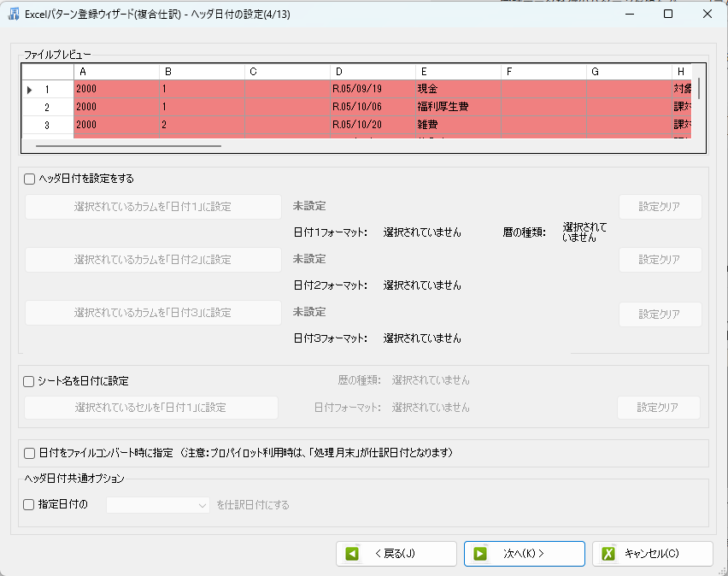Click the app icon in title bar
This screenshot has width=728, height=576.
coord(14,15)
